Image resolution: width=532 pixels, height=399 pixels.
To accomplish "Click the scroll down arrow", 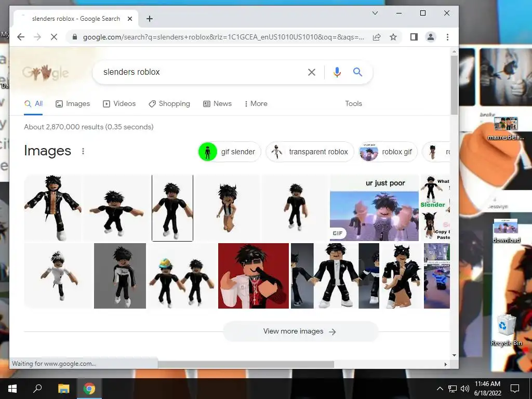I will (454, 355).
